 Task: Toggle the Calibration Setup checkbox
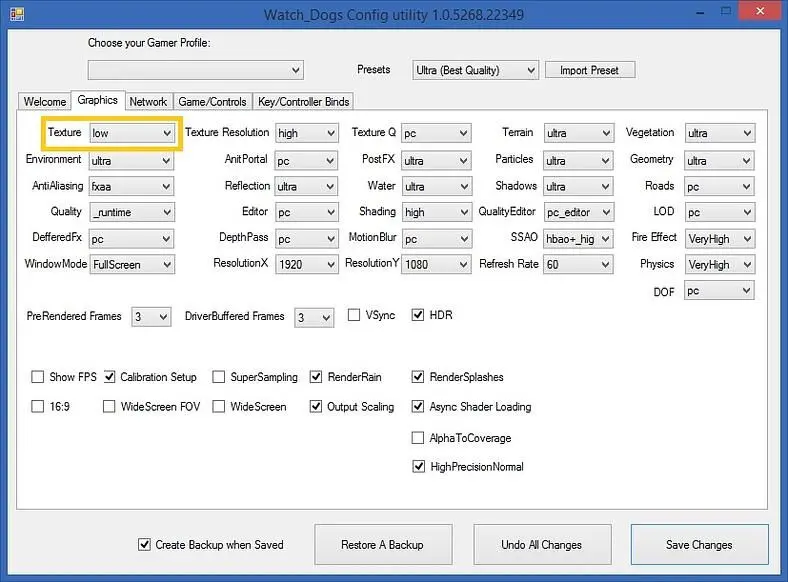[109, 377]
